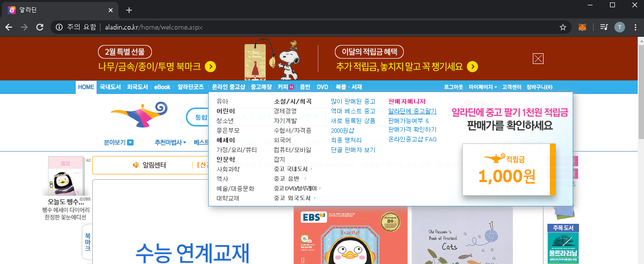Open the Book of Practical Cats cover

tap(462, 235)
